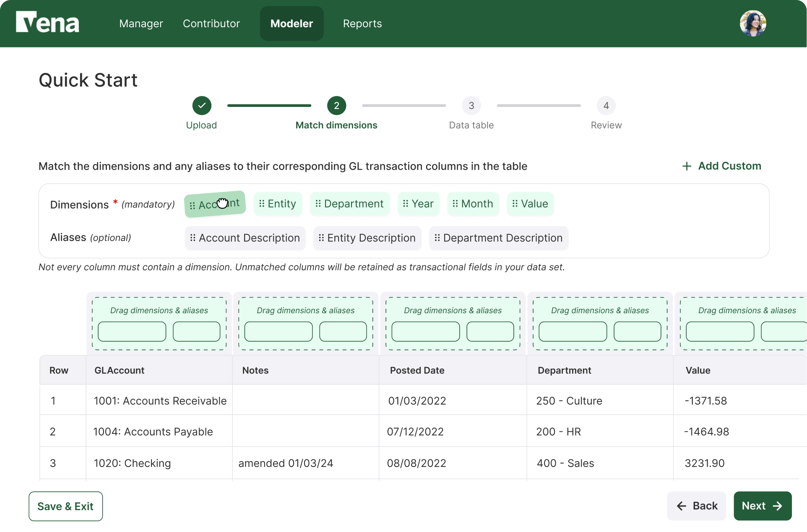Select the Account dimension chip
Image resolution: width=807 pixels, height=532 pixels.
(215, 204)
